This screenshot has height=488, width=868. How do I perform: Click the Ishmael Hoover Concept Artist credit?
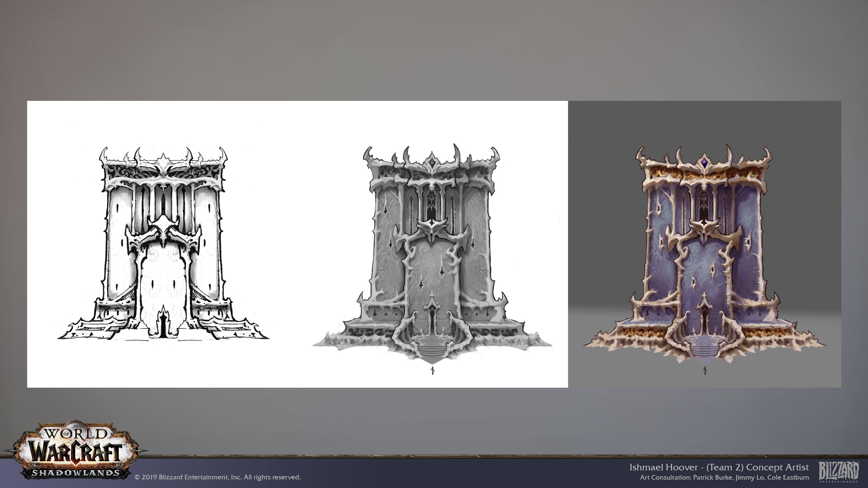pyautogui.click(x=719, y=467)
